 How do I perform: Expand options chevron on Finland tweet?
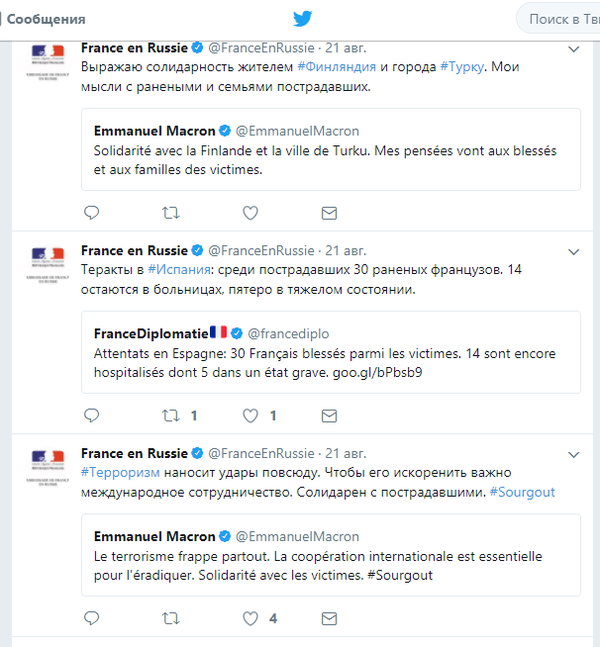(x=574, y=49)
